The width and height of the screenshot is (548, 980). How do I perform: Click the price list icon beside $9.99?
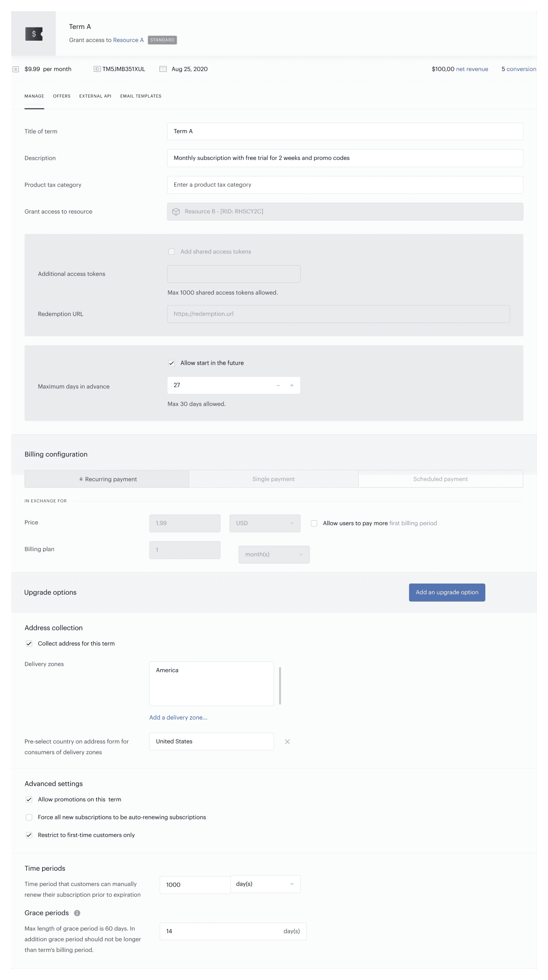(15, 69)
